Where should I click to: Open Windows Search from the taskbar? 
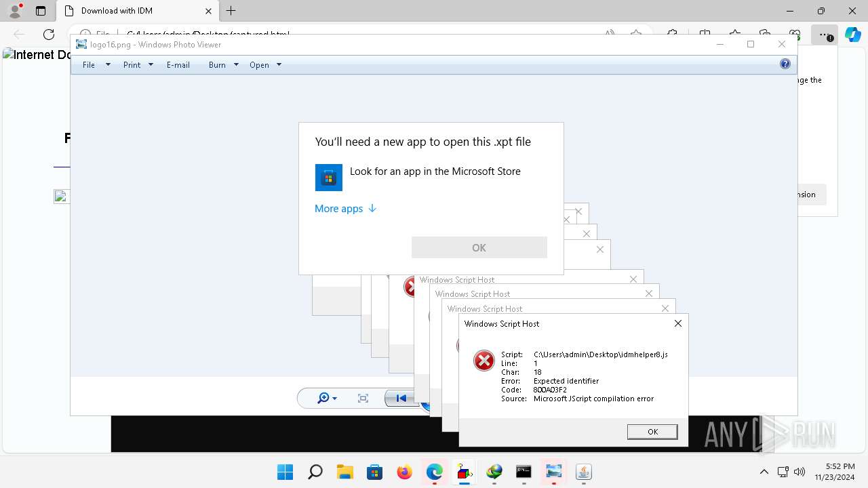[x=315, y=472]
